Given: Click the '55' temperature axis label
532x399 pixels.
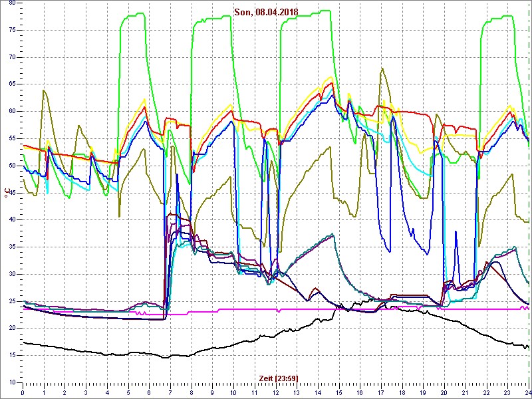Looking at the screenshot, I should [x=11, y=138].
